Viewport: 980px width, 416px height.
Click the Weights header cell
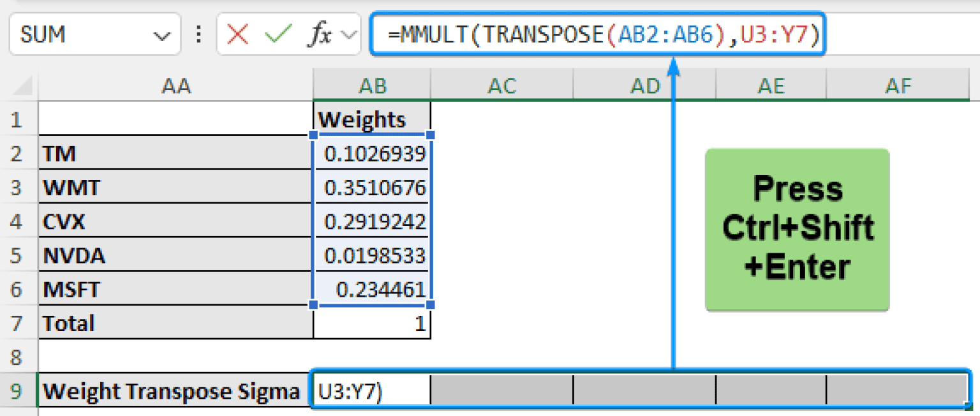point(372,119)
